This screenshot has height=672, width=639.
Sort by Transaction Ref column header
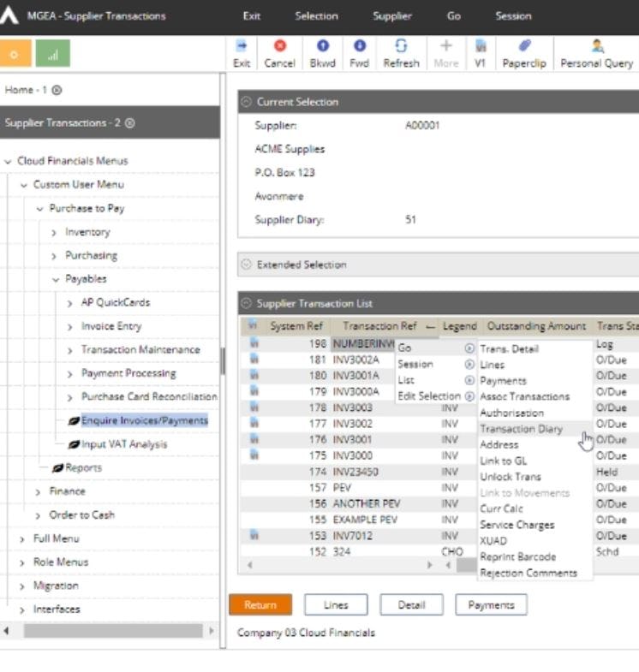point(379,326)
